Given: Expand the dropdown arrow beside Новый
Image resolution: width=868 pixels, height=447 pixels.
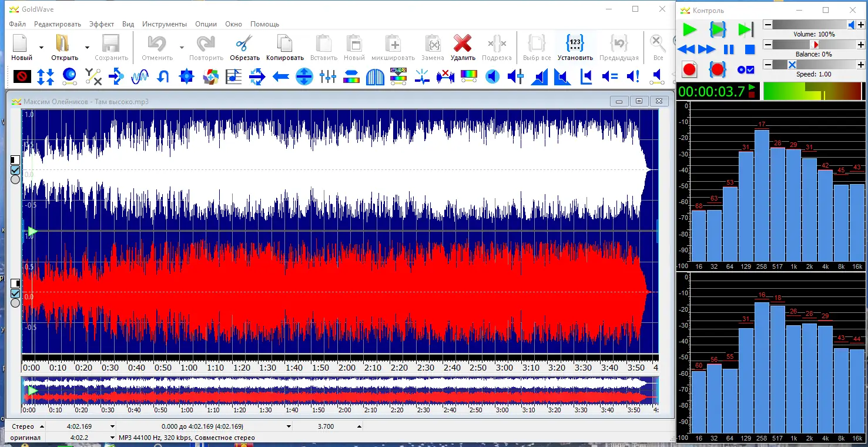Looking at the screenshot, I should (41, 47).
